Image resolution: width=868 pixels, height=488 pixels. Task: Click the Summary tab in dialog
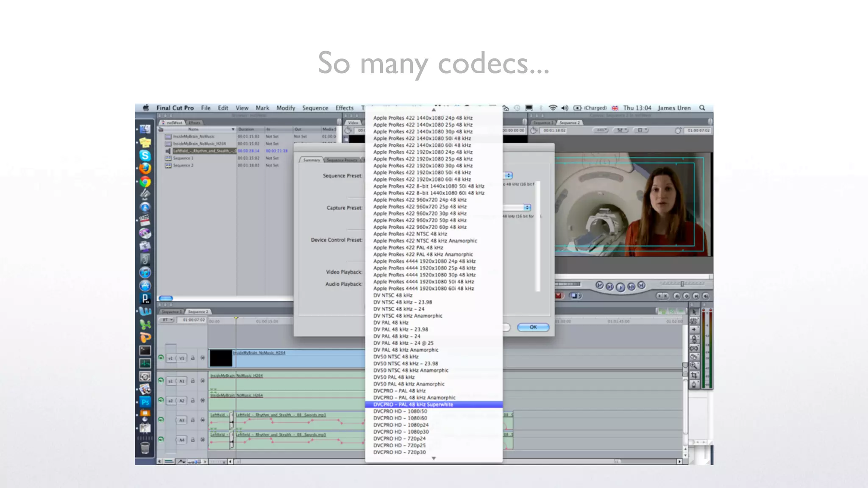point(312,160)
